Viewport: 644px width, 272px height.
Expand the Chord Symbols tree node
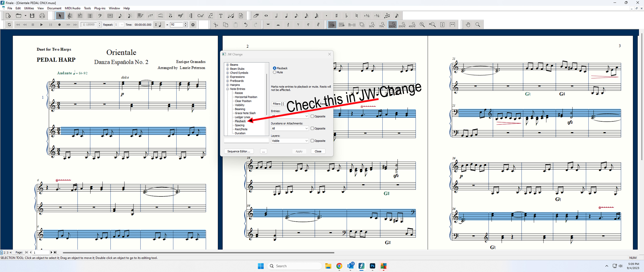pos(228,73)
